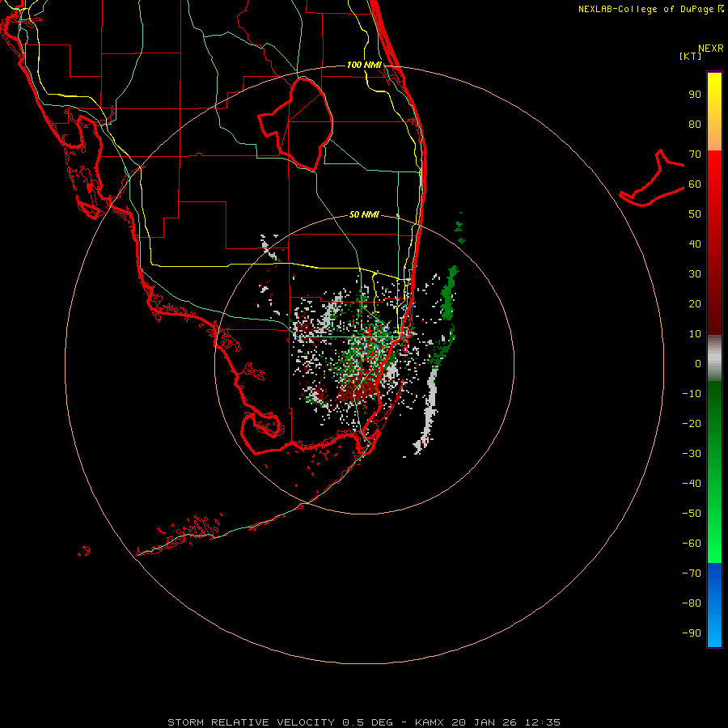Image resolution: width=728 pixels, height=728 pixels.
Task: Click the NEXLAB-College of DuPage title text
Action: point(647,9)
